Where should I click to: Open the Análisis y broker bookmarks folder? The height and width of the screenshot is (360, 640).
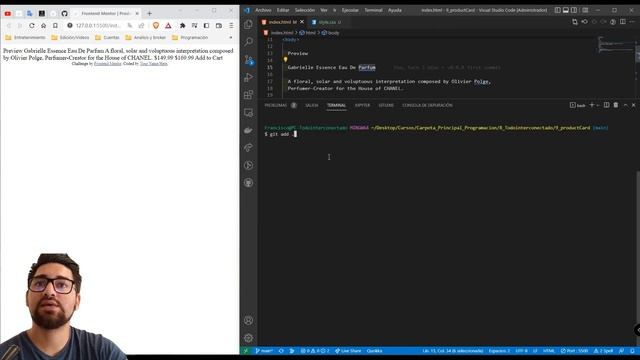(x=145, y=38)
